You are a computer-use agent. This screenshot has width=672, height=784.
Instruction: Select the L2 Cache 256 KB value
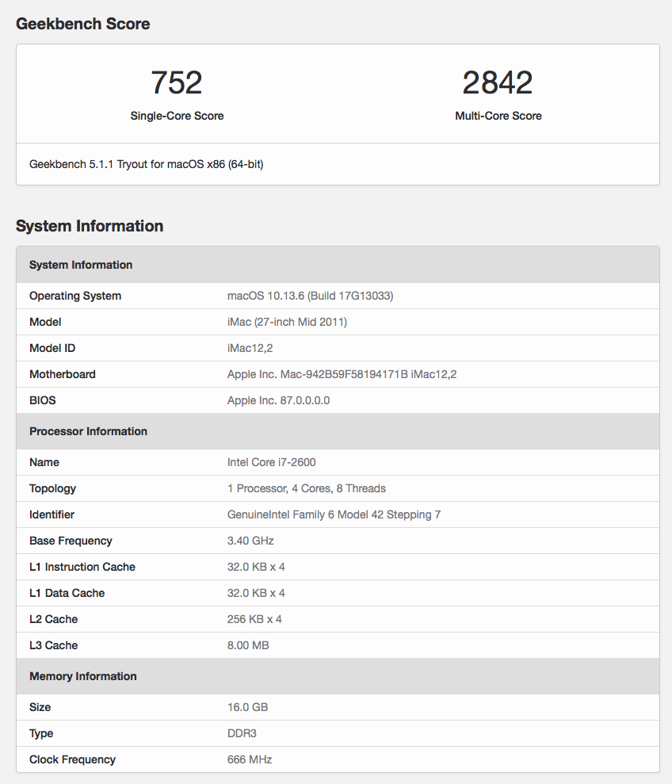click(x=254, y=619)
